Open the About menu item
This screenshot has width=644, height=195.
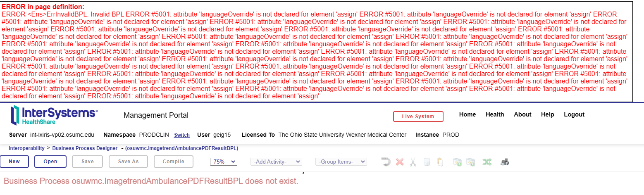[522, 114]
